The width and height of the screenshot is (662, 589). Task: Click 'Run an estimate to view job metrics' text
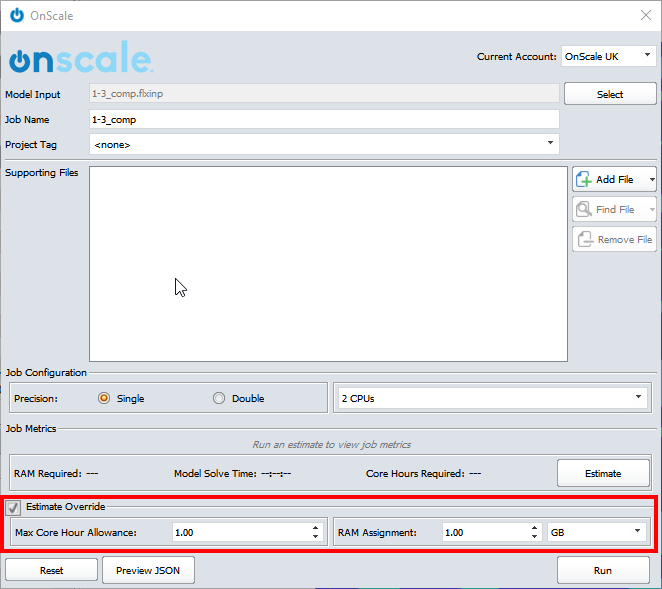(x=331, y=445)
